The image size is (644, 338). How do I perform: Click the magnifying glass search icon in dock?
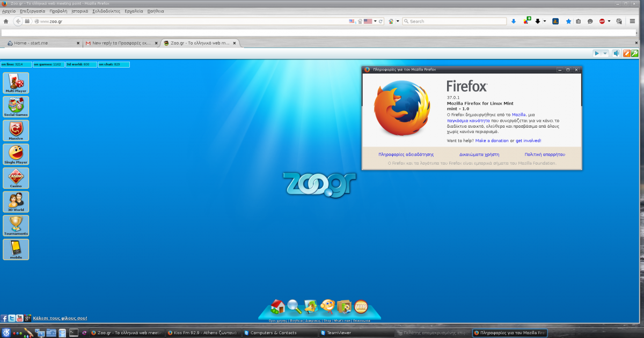click(x=294, y=306)
